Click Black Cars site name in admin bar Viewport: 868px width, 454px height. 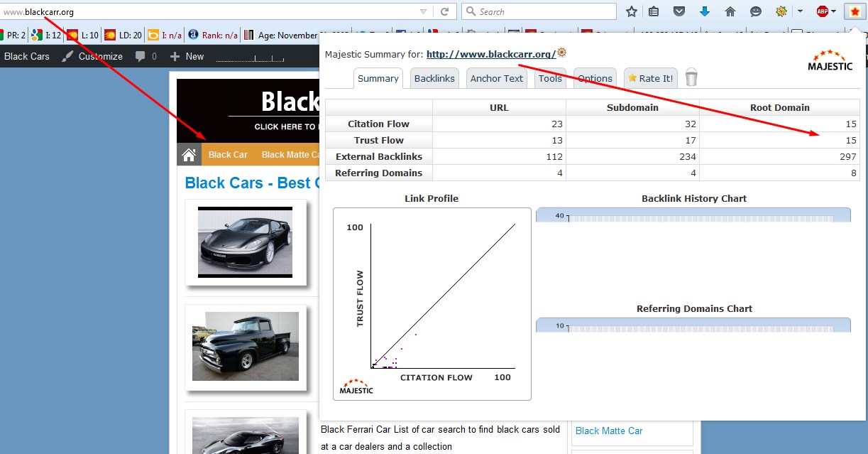pos(27,56)
